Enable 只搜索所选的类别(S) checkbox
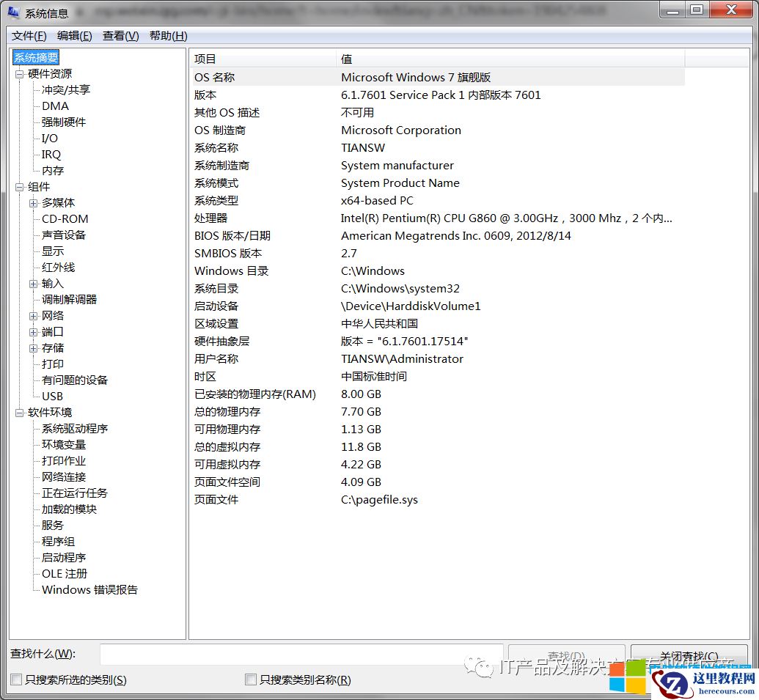Screen dimensions: 759x700 click(x=16, y=679)
